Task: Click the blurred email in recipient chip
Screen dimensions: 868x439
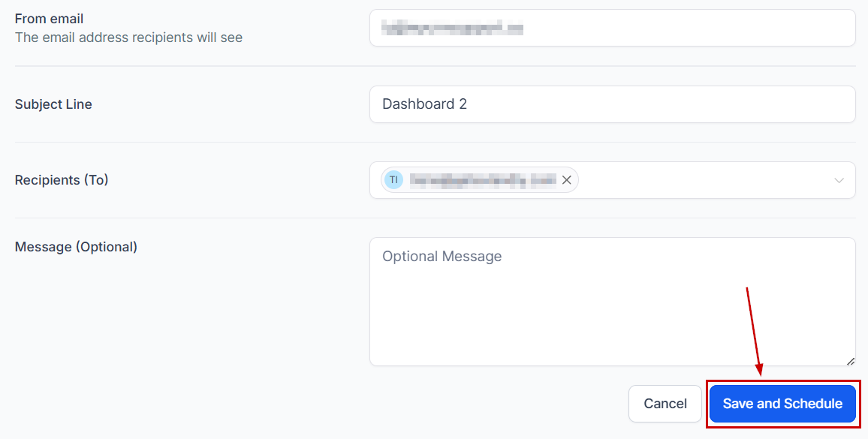Action: pos(482,180)
